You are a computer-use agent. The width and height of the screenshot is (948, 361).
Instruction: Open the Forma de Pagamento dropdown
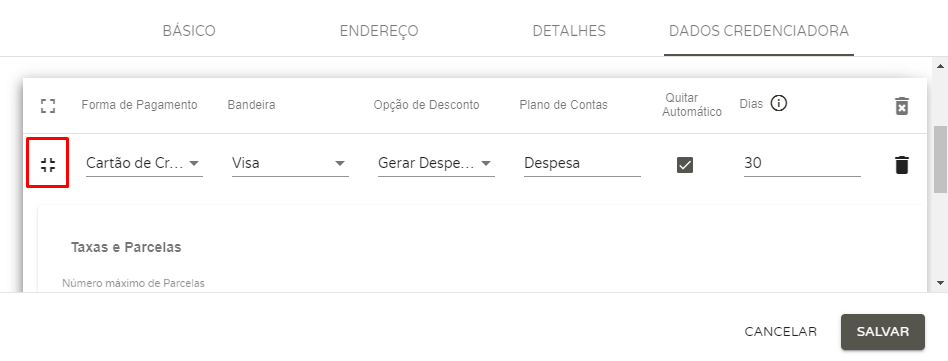144,163
